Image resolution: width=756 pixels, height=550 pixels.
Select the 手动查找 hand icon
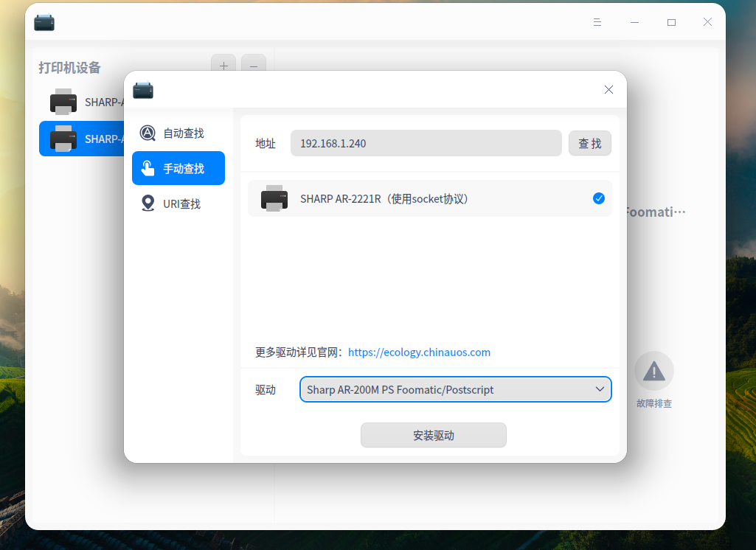coord(148,168)
